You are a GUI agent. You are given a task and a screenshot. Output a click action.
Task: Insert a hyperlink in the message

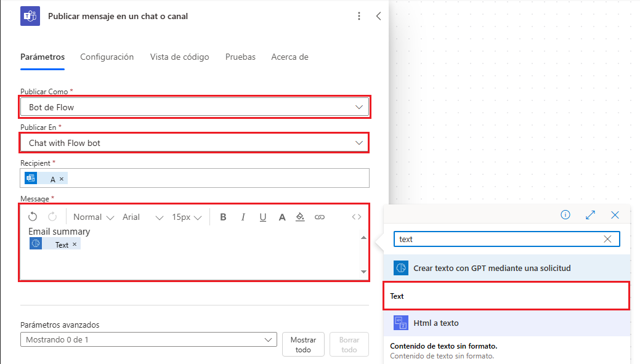[x=320, y=217]
